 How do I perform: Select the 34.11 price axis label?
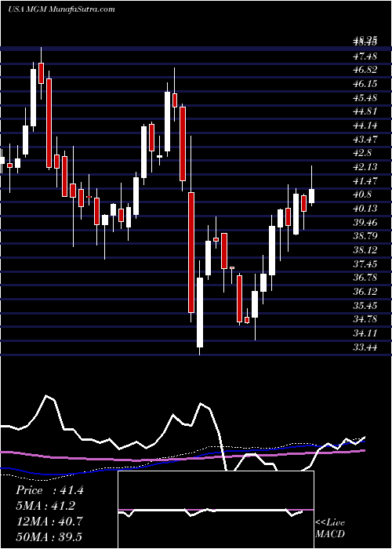[365, 333]
